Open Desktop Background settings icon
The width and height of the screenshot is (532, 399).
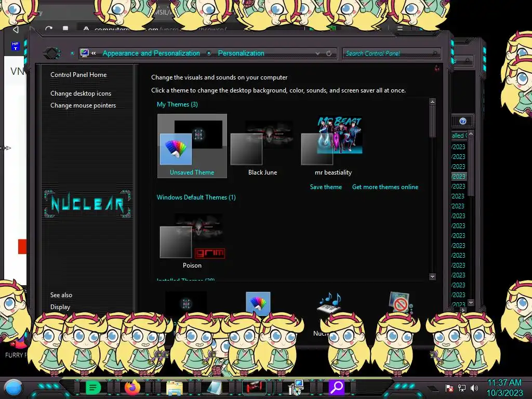[x=186, y=303]
